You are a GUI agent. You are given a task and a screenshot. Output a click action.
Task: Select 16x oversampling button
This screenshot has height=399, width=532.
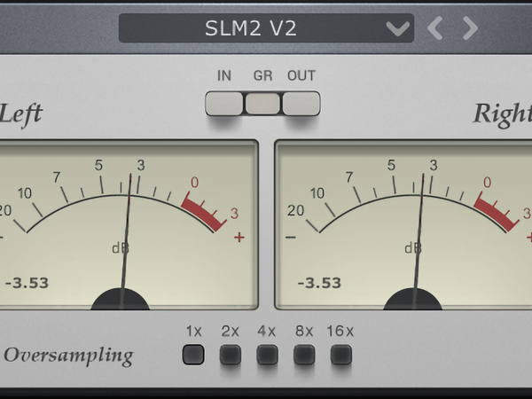(x=340, y=356)
